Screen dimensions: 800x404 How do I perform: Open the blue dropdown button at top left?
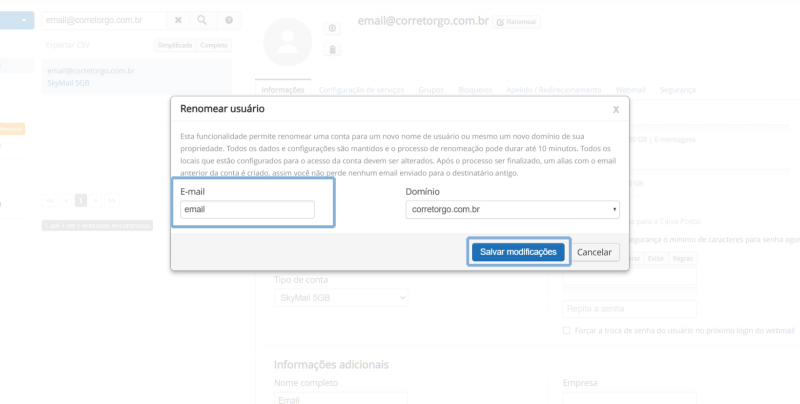[x=17, y=20]
